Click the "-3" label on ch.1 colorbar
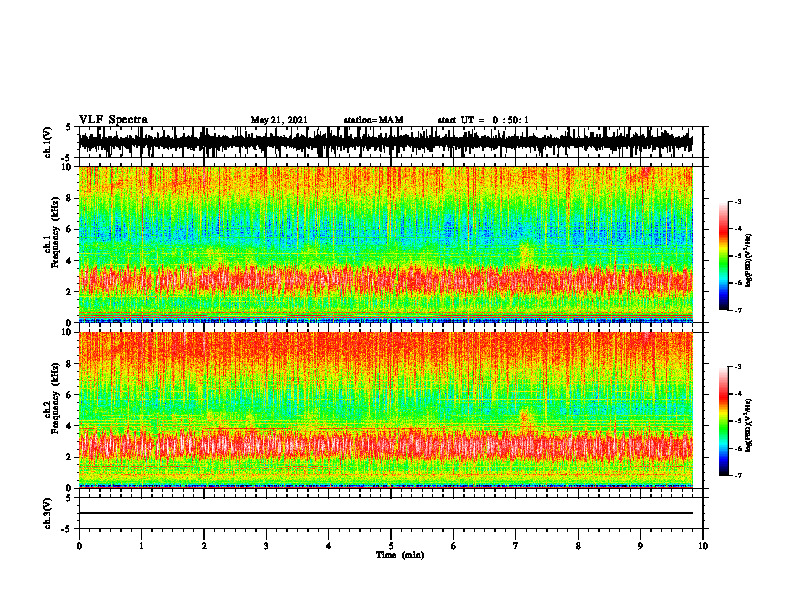Screen dimensions: 792x612 pyautogui.click(x=738, y=201)
